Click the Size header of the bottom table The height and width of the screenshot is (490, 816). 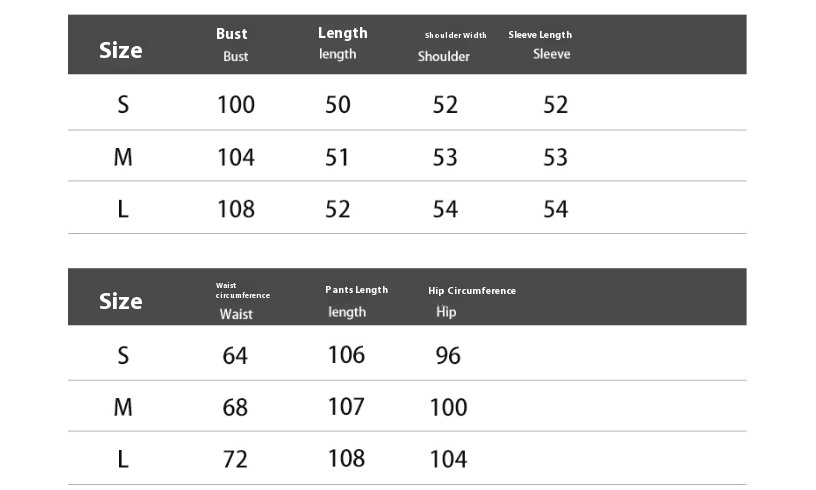(x=121, y=301)
